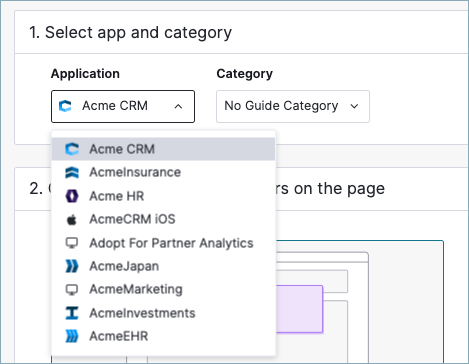Pick AcmeCRM iOS application
469x364 pixels.
(x=163, y=219)
